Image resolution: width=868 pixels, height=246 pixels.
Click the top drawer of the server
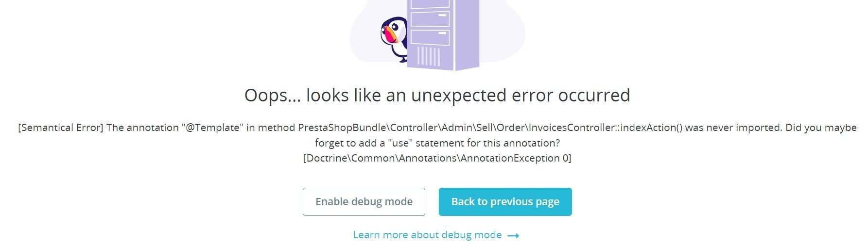click(x=430, y=5)
